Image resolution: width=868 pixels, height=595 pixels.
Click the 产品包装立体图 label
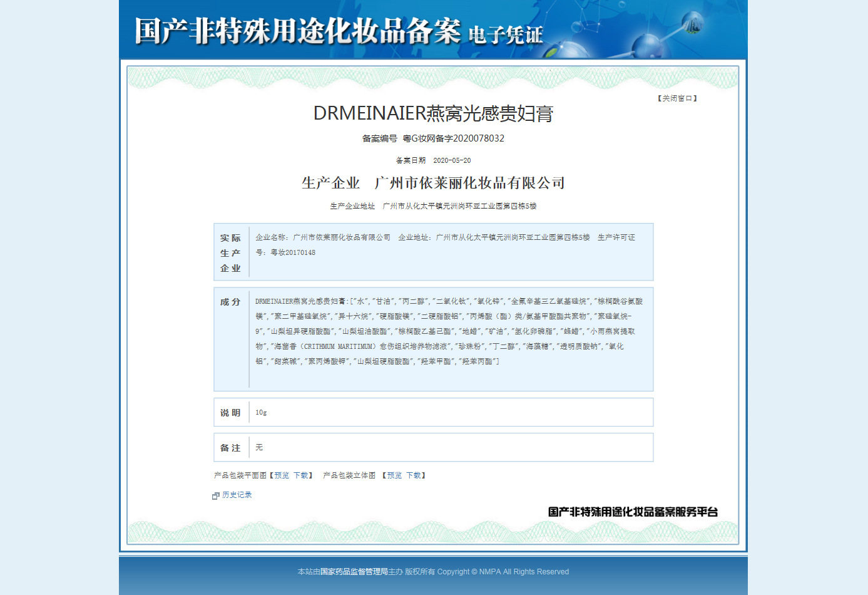pyautogui.click(x=349, y=475)
